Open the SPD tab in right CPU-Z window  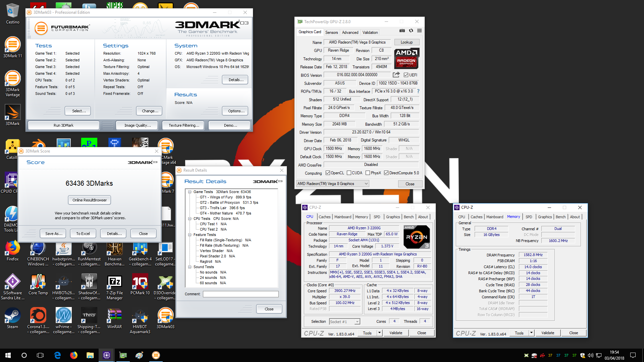point(529,217)
